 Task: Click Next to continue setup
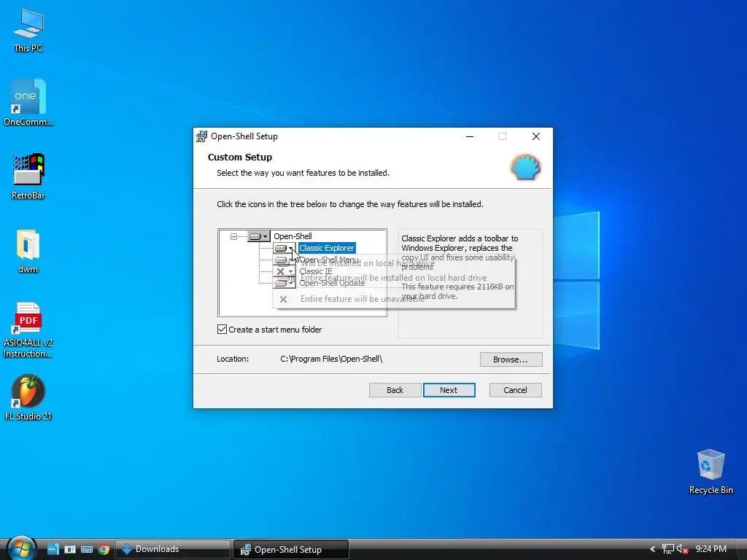click(x=449, y=390)
